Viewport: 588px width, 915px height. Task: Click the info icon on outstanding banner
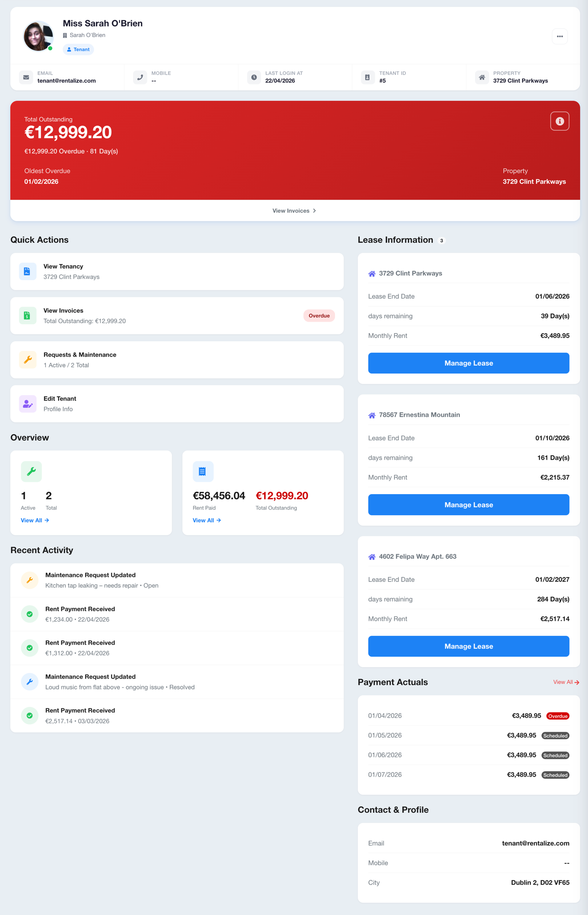tap(560, 121)
